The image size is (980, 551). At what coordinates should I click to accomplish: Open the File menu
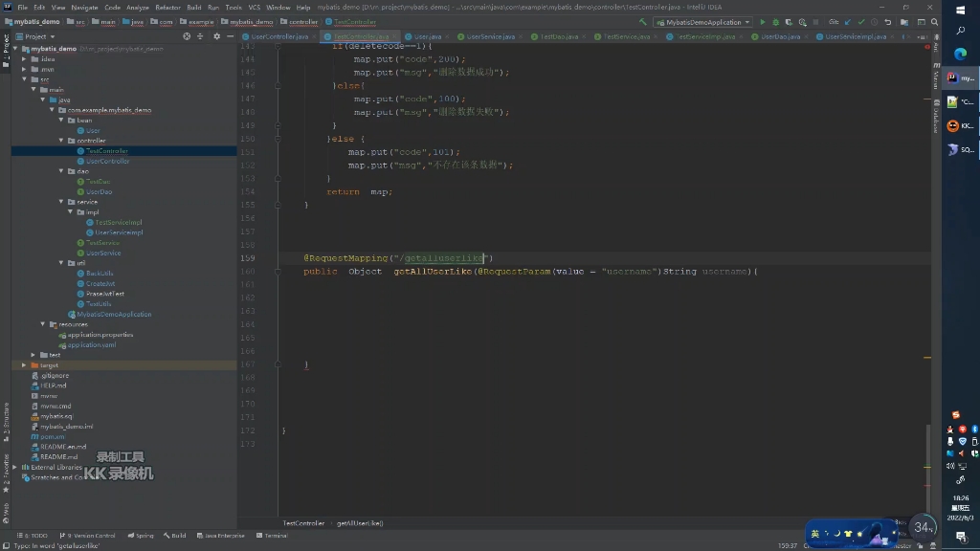click(x=23, y=8)
